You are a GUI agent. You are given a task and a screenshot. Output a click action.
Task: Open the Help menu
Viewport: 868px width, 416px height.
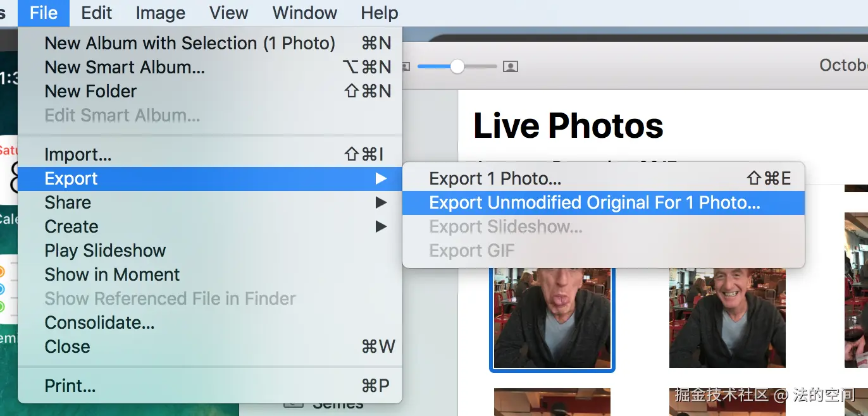pyautogui.click(x=380, y=13)
